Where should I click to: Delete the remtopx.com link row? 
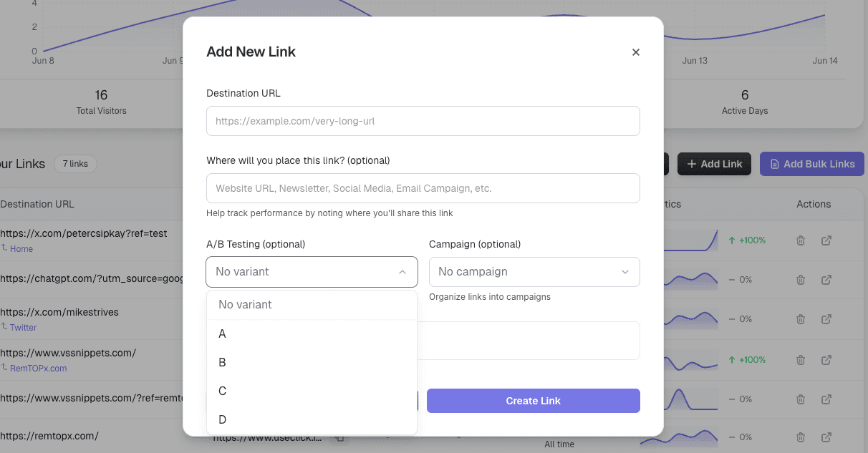[801, 437]
